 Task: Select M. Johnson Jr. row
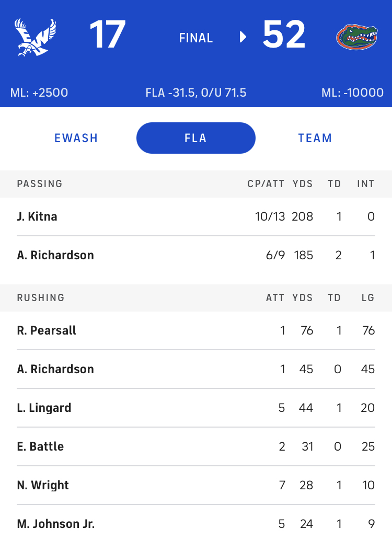(196, 523)
